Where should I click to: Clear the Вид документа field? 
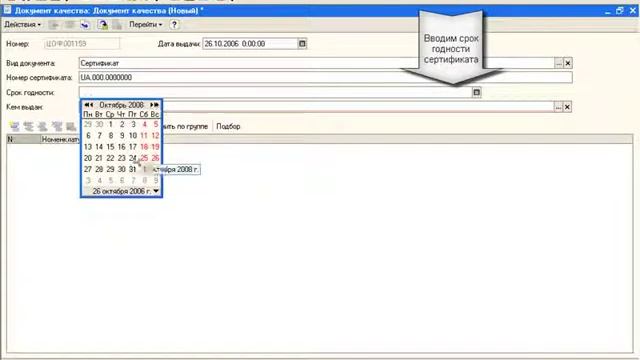[x=567, y=63]
